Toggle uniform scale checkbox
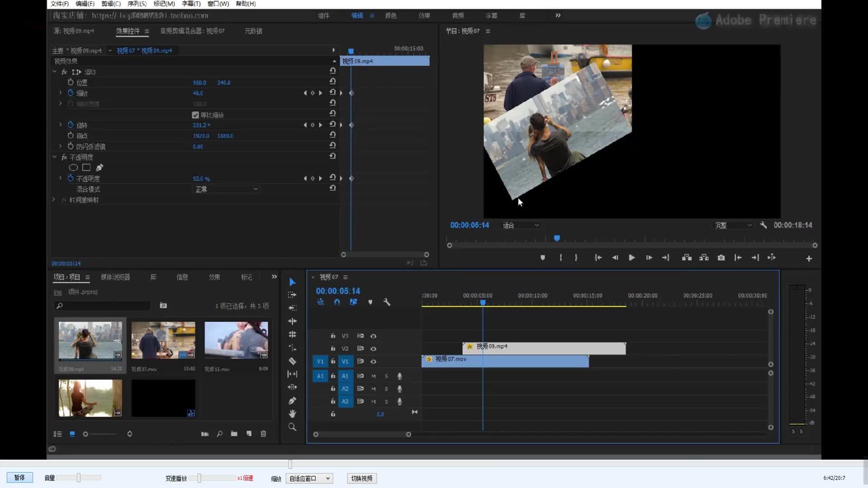868x488 pixels. 195,115
